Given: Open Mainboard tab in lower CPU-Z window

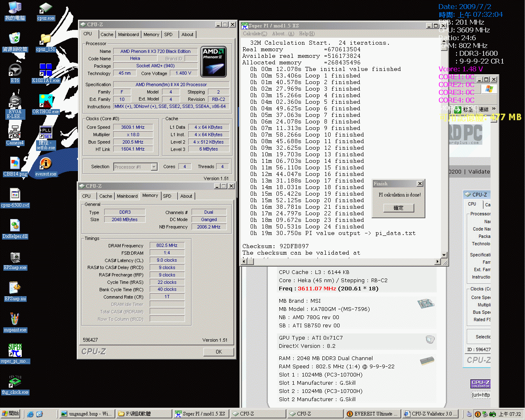Looking at the screenshot, I should (127, 196).
